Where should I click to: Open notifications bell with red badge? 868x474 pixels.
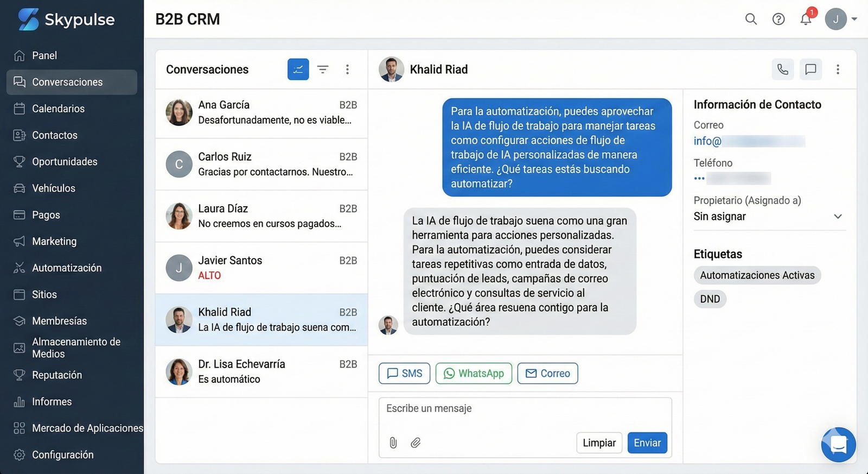click(806, 19)
